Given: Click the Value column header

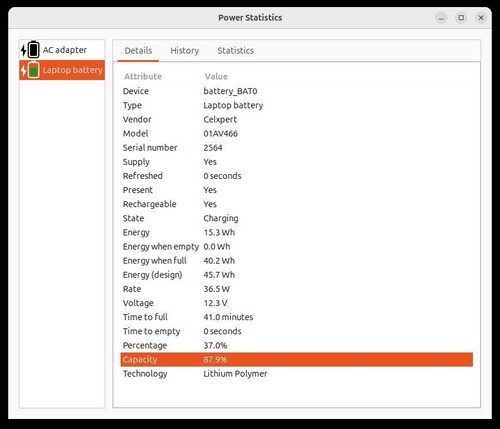Looking at the screenshot, I should pos(216,76).
